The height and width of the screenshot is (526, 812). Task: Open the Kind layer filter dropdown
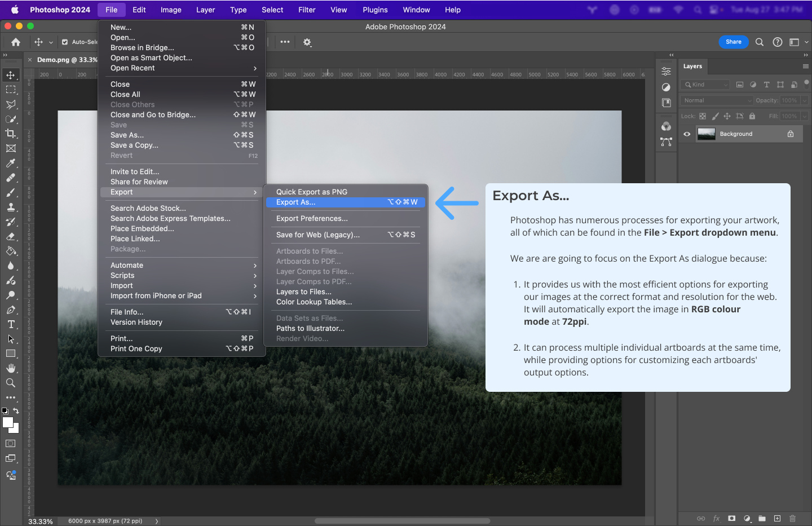point(705,85)
